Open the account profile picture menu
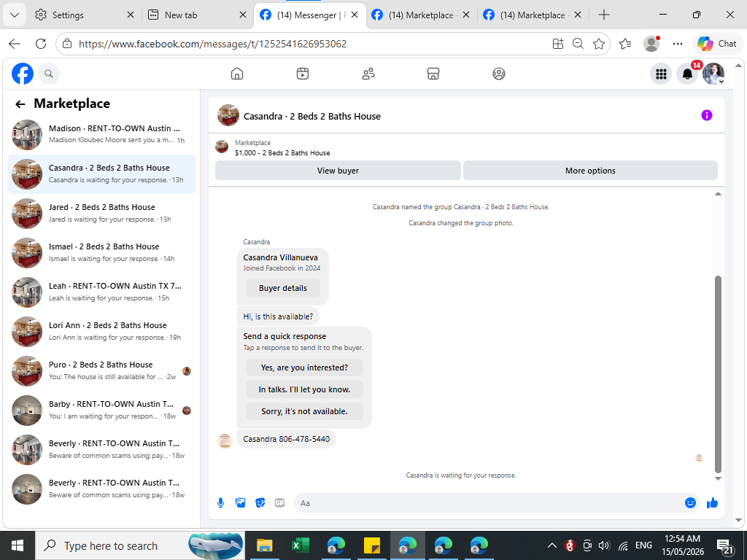The image size is (747, 560). click(713, 74)
